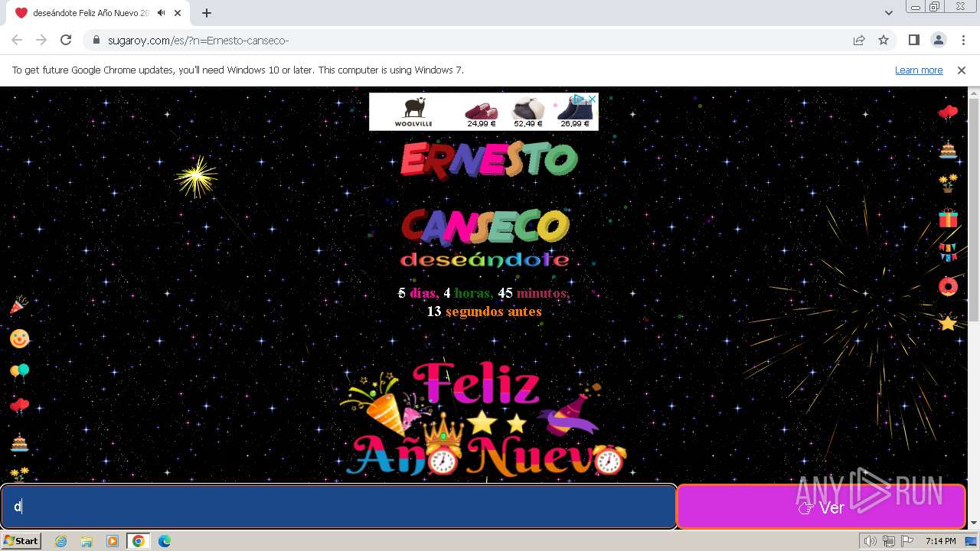Expand the tab search dropdown arrow

coord(889,13)
